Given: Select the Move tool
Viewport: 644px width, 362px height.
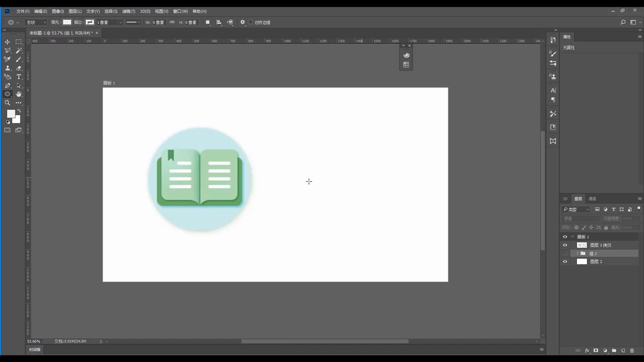Looking at the screenshot, I should (7, 42).
